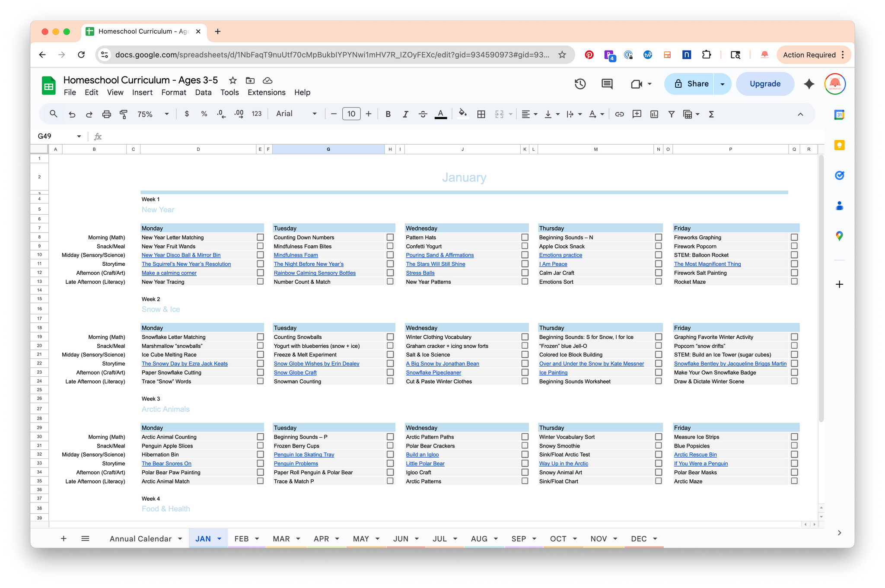Open the borders tool in toolbar
The image size is (885, 588).
pos(481,114)
